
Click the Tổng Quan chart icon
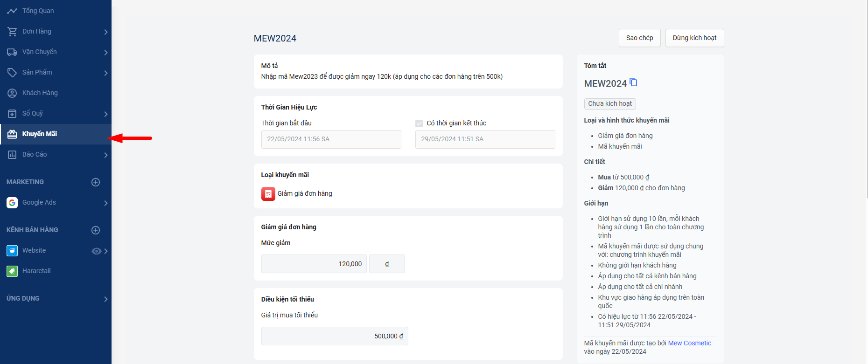12,11
